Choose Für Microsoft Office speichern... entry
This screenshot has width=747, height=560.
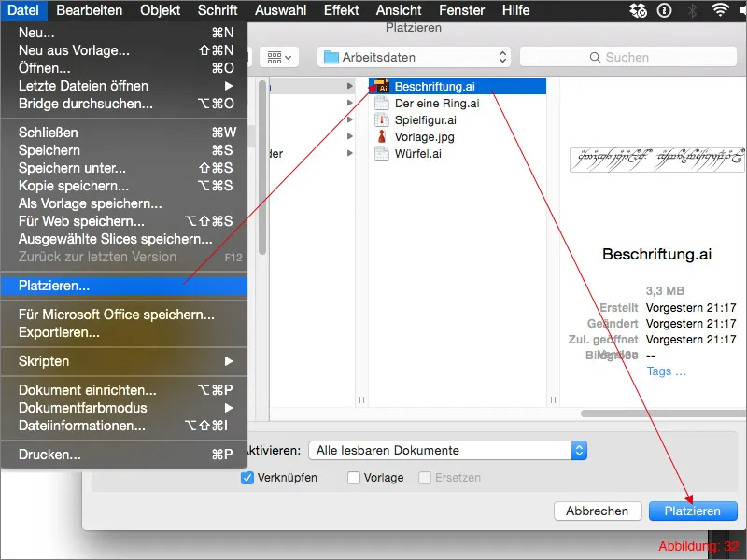[x=124, y=315]
